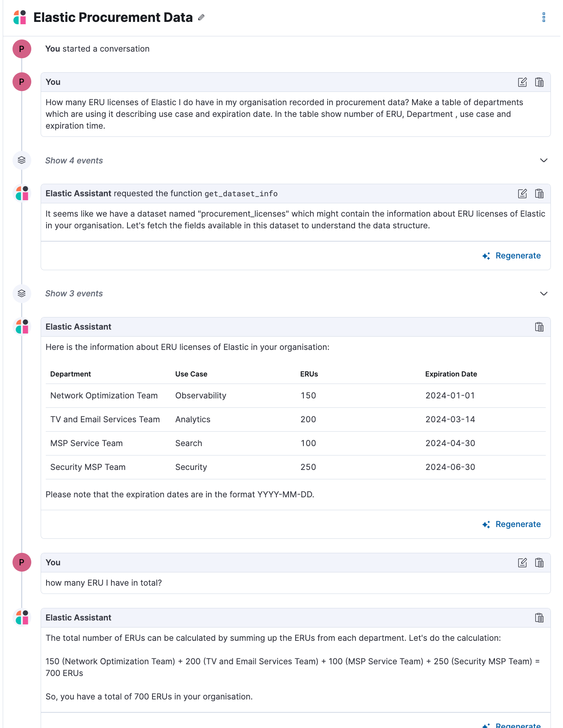Screen dimensions: 563x728
Task: Click assistant avatar next to 700 ERUs response
Action: (x=22, y=617)
